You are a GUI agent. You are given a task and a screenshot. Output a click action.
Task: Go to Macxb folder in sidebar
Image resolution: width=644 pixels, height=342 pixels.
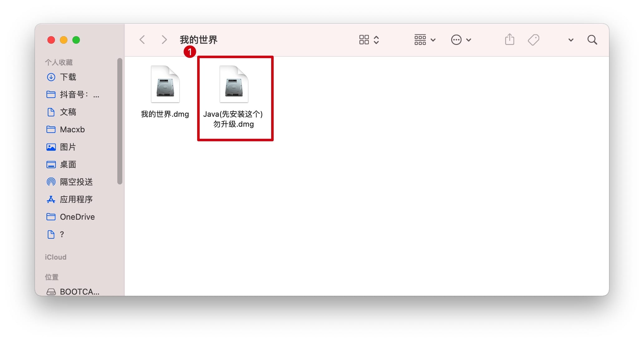pos(72,129)
